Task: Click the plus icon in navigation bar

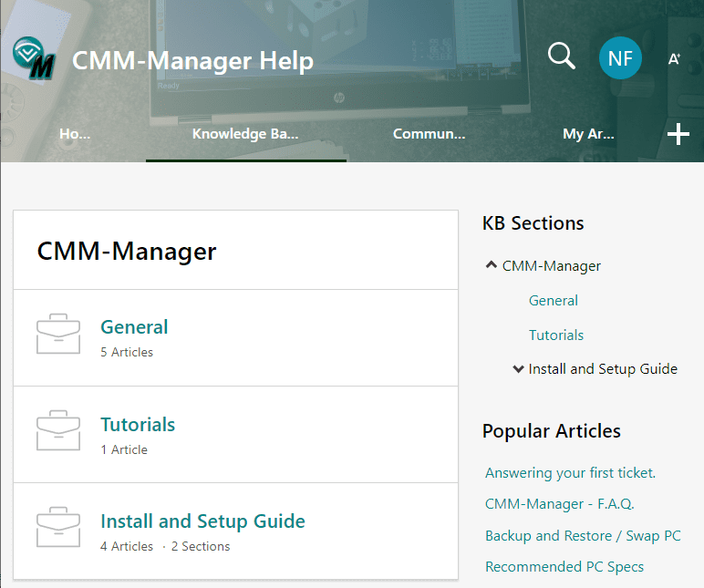Action: 678,134
